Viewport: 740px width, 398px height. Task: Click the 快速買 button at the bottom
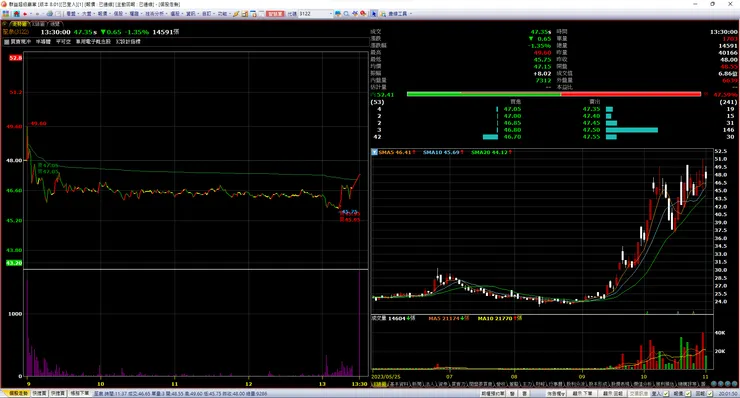40,393
